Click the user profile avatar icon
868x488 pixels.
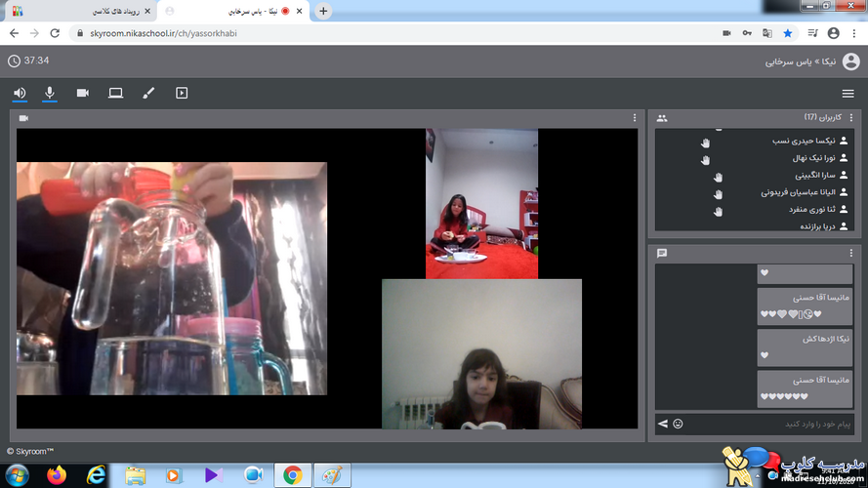tap(850, 61)
